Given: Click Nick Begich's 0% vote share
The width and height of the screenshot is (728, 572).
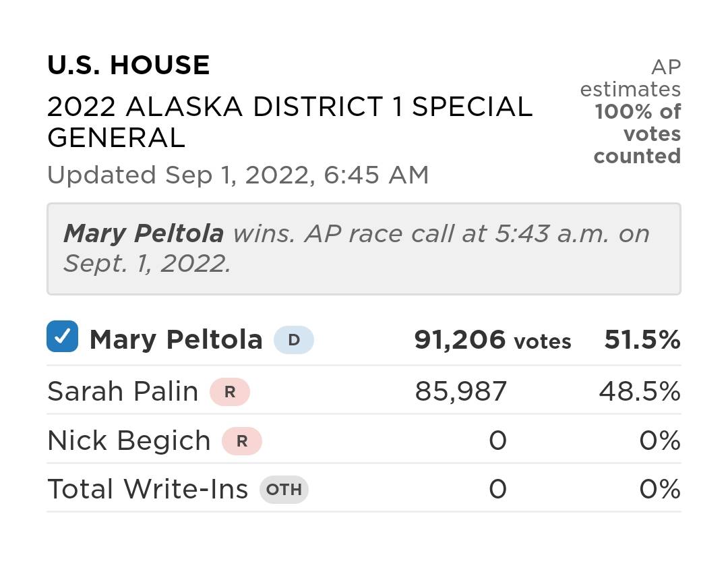Looking at the screenshot, I should pos(659,441).
